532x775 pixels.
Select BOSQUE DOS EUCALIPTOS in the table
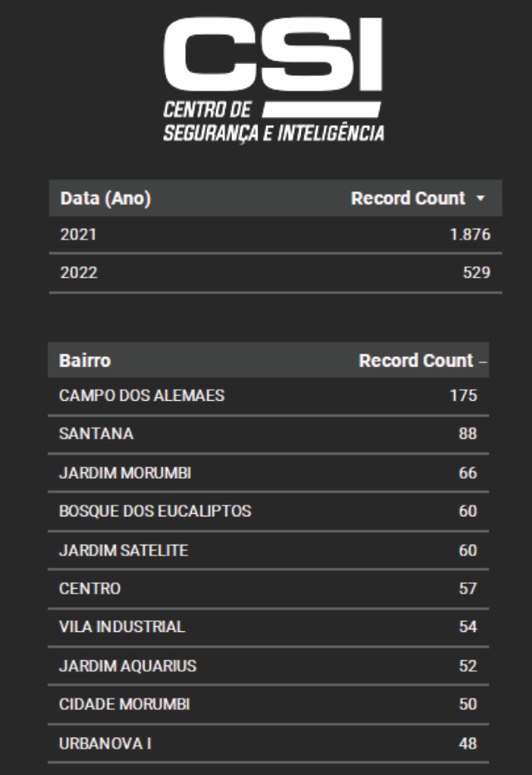click(x=155, y=511)
